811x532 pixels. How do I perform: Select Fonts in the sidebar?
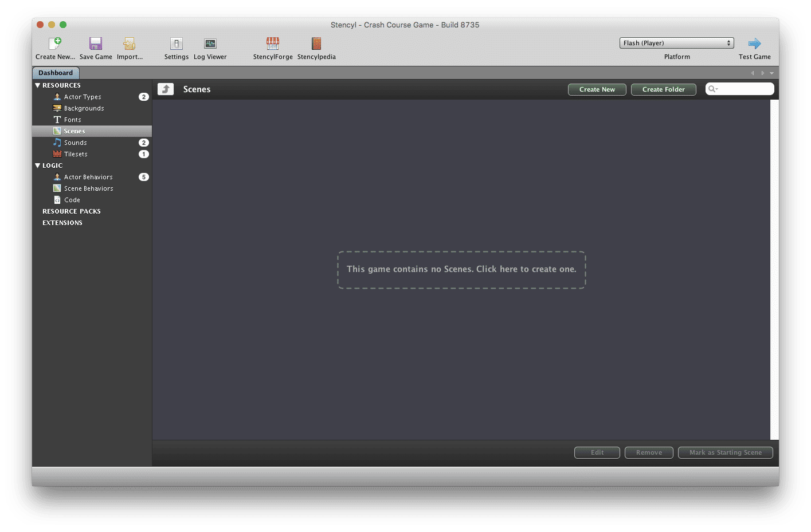pos(92,120)
